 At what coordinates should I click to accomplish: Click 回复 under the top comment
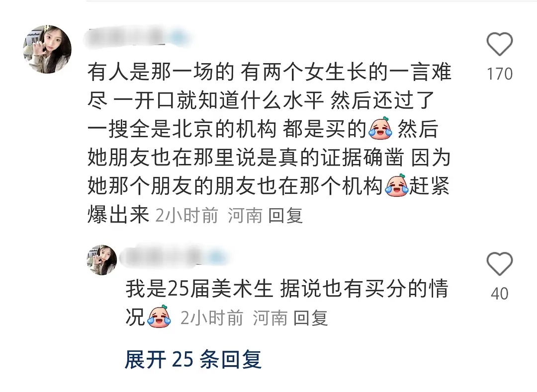click(285, 216)
